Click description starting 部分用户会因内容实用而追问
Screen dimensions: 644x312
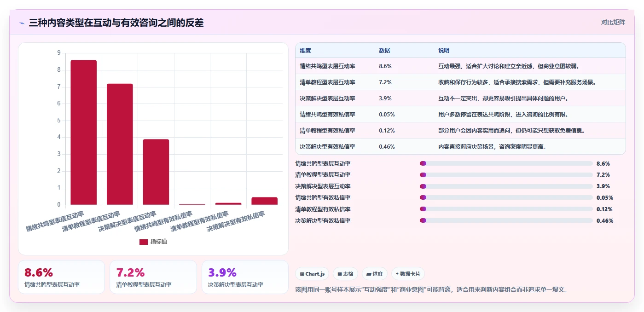tap(512, 131)
